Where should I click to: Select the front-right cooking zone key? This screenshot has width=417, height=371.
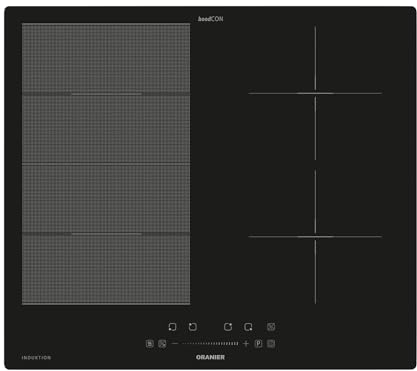pyautogui.click(x=248, y=327)
